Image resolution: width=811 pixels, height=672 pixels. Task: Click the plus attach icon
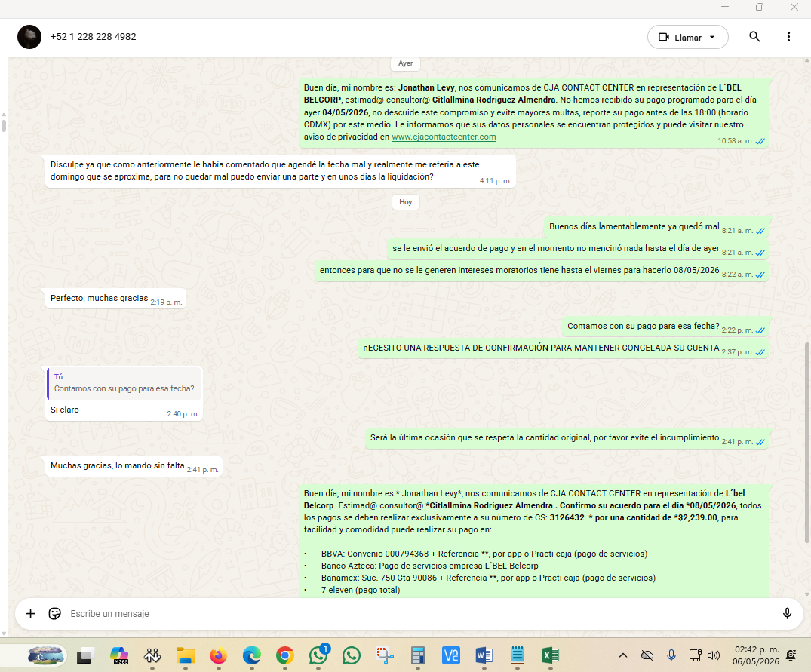[30, 614]
